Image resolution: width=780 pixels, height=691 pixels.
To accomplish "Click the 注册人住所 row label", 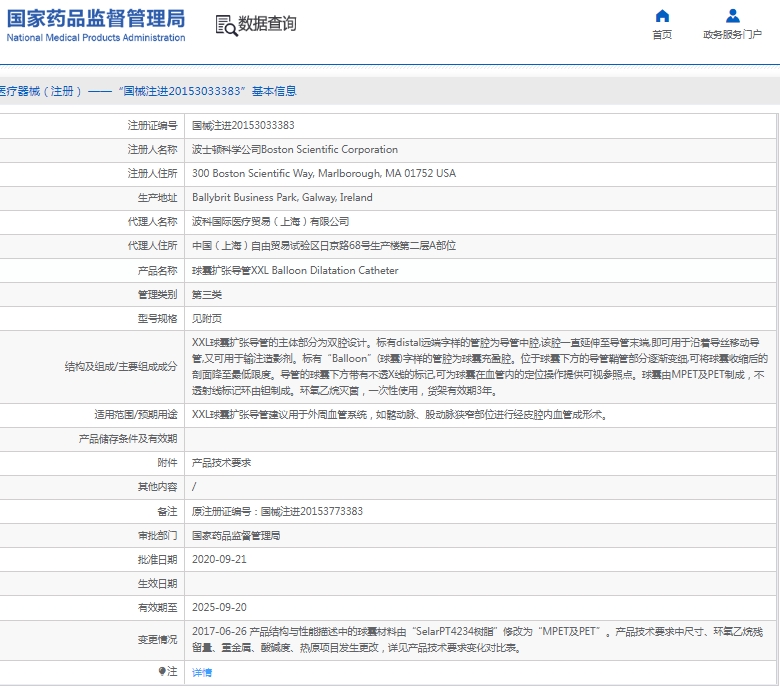I will 152,173.
